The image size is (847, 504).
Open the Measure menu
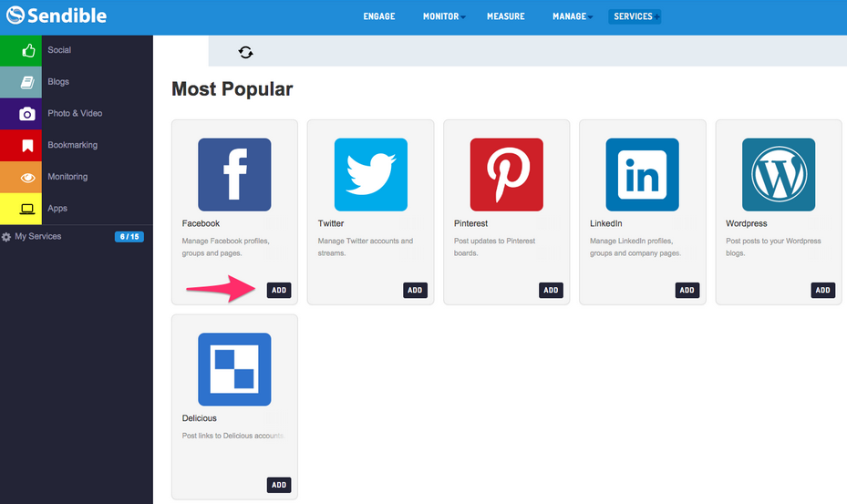click(x=505, y=16)
